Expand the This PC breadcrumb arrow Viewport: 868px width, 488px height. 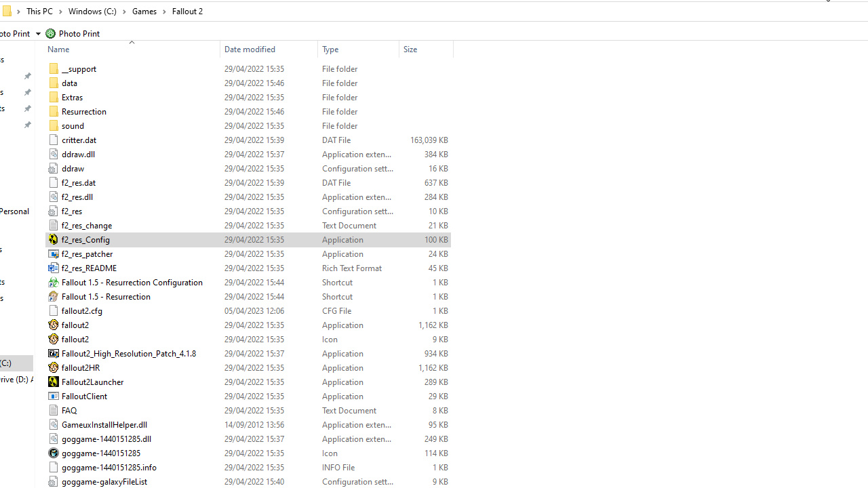pos(59,12)
